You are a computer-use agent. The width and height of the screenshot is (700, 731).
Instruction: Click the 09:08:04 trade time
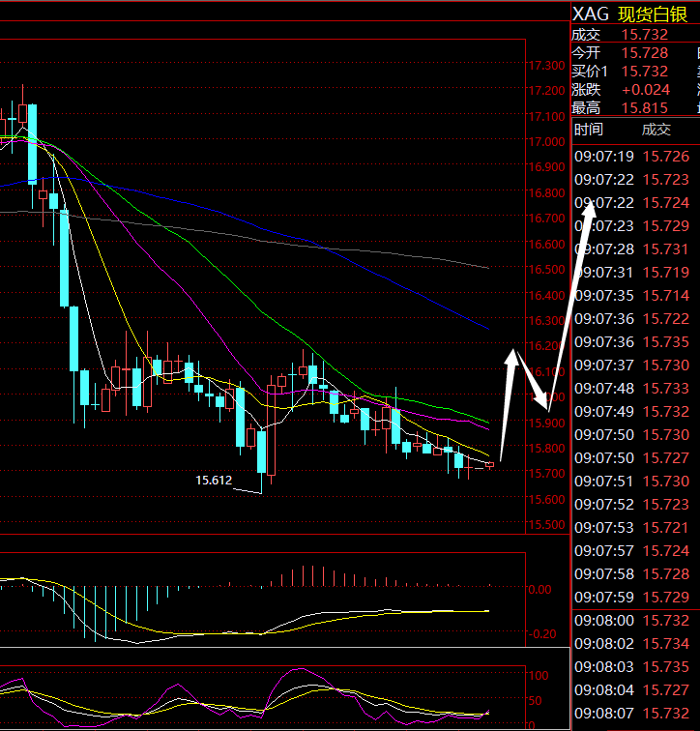pos(604,690)
